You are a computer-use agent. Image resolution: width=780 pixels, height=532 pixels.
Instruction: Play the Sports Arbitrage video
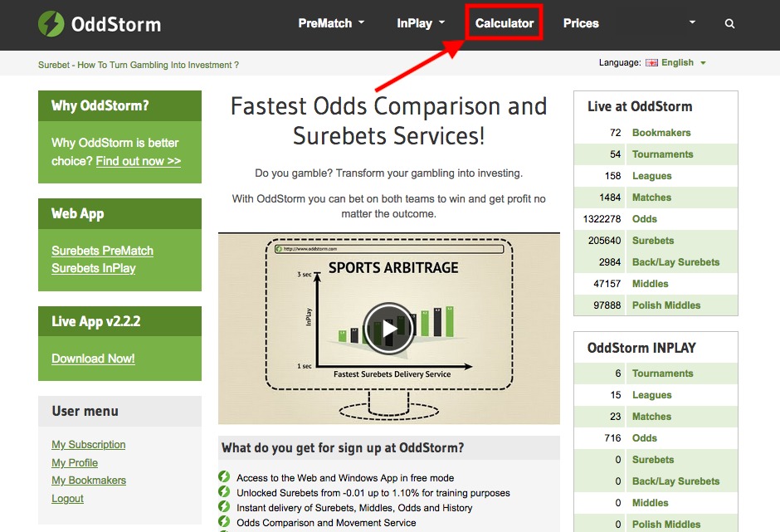(x=388, y=328)
